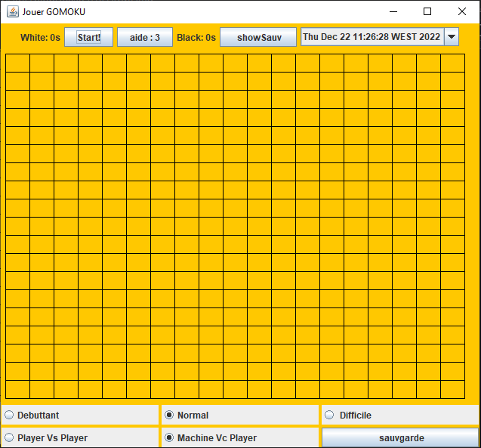The height and width of the screenshot is (448, 481).
Task: Click the Black: 0s timer label
Action: point(196,38)
